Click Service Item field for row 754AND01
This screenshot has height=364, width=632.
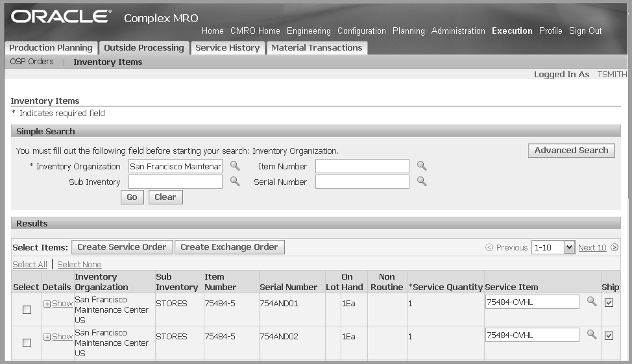pyautogui.click(x=533, y=302)
